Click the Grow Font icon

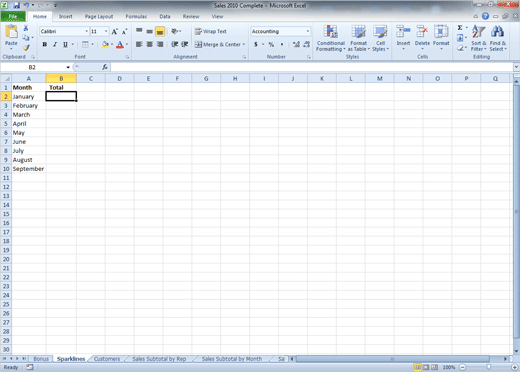[114, 32]
